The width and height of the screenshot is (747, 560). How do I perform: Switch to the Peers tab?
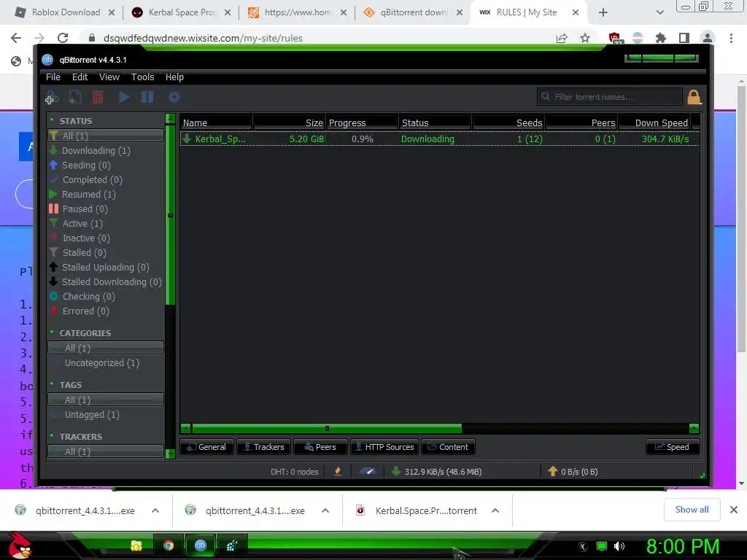pyautogui.click(x=320, y=447)
